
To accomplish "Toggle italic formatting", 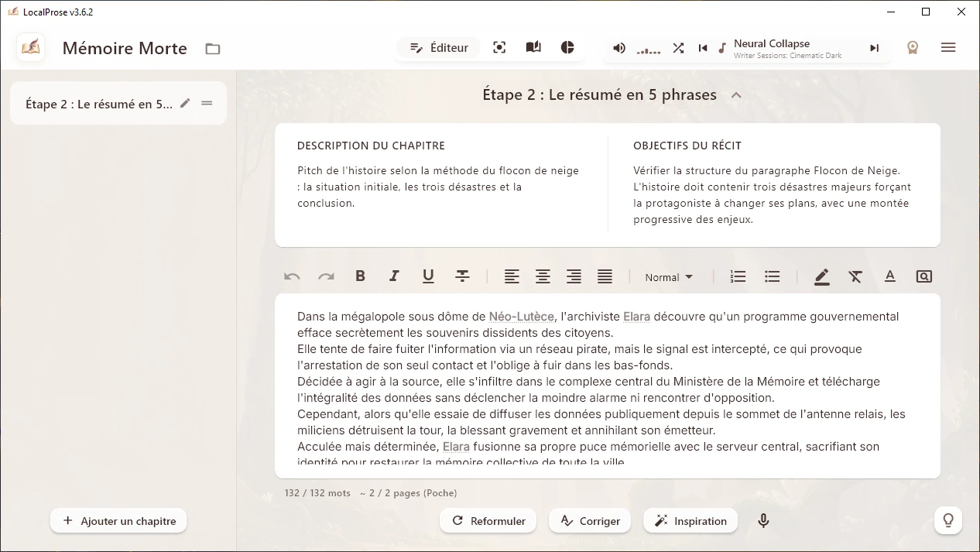I will (x=394, y=276).
